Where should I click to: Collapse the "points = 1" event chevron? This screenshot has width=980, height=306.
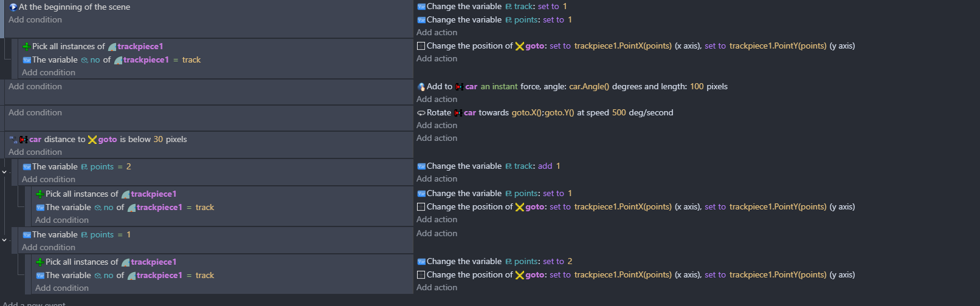click(4, 240)
